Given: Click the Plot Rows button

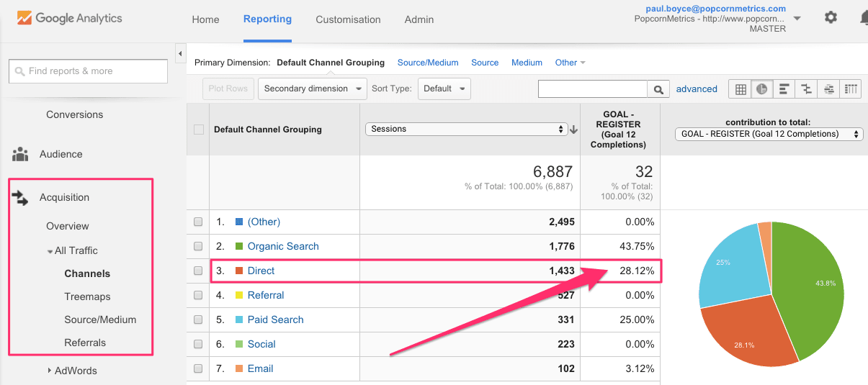Looking at the screenshot, I should [x=228, y=89].
